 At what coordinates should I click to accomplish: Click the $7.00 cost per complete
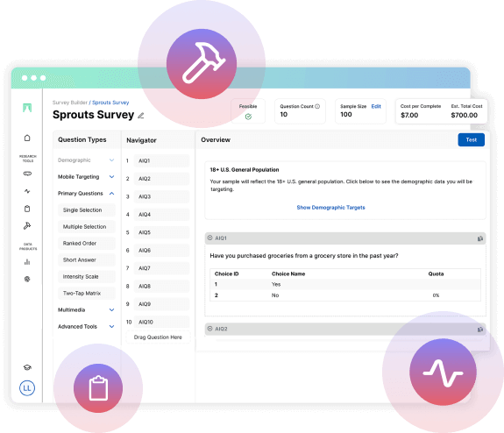click(409, 115)
